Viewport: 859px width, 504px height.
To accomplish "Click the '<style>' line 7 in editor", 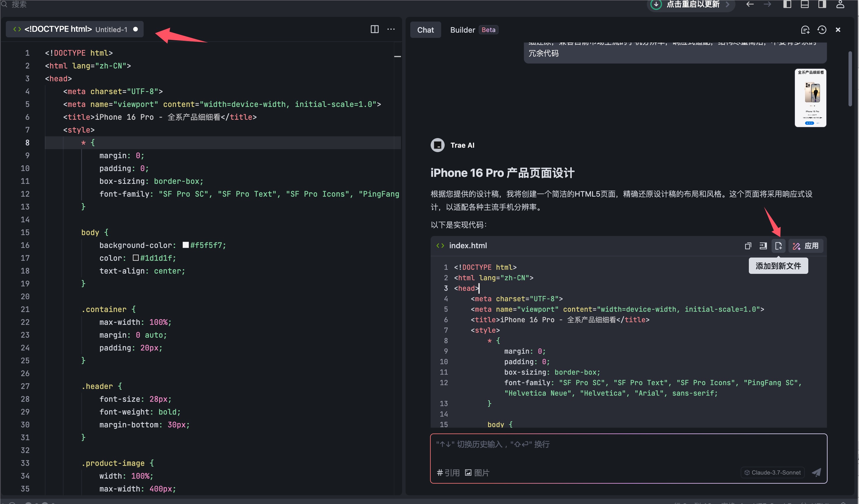I will click(x=79, y=130).
